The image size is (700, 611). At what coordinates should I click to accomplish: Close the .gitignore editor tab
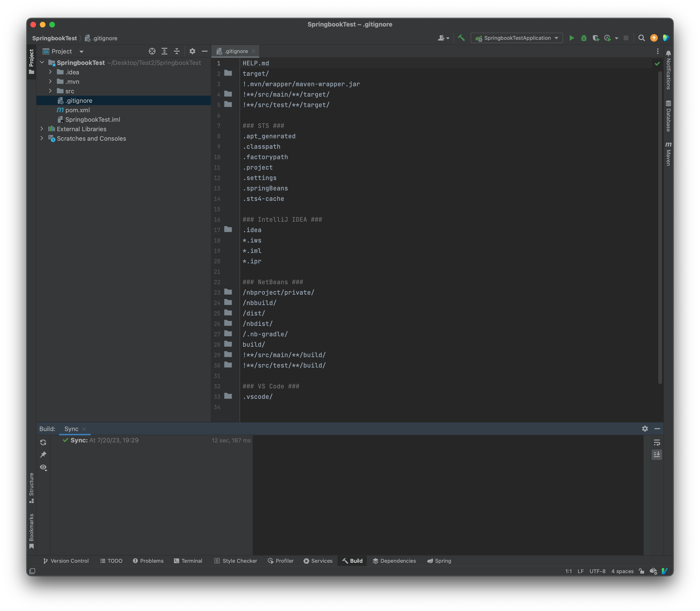click(x=254, y=51)
